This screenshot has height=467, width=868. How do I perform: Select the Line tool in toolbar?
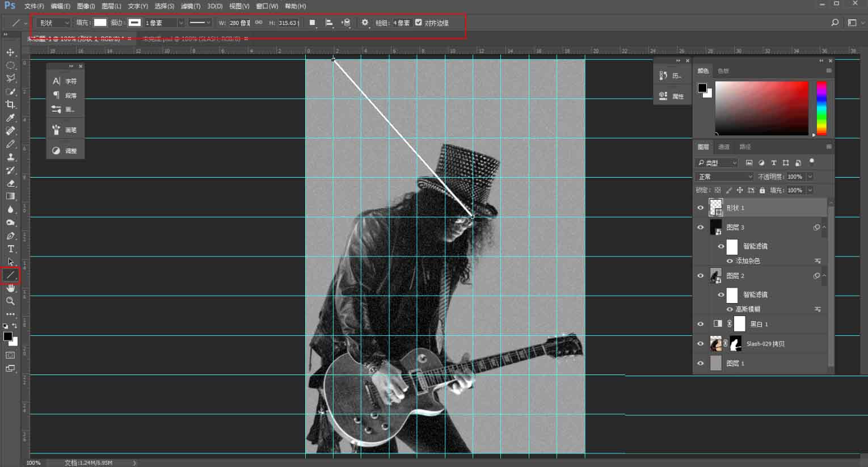click(x=10, y=275)
